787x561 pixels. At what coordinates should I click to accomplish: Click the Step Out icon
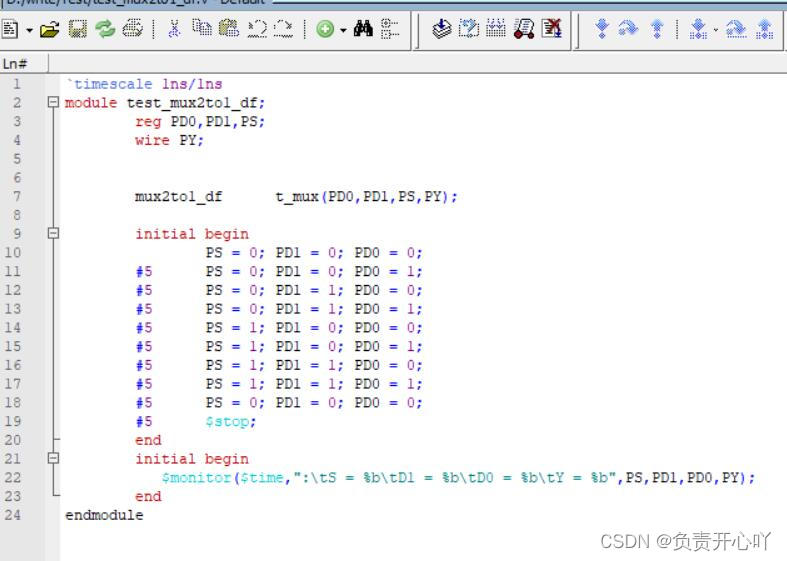(657, 29)
